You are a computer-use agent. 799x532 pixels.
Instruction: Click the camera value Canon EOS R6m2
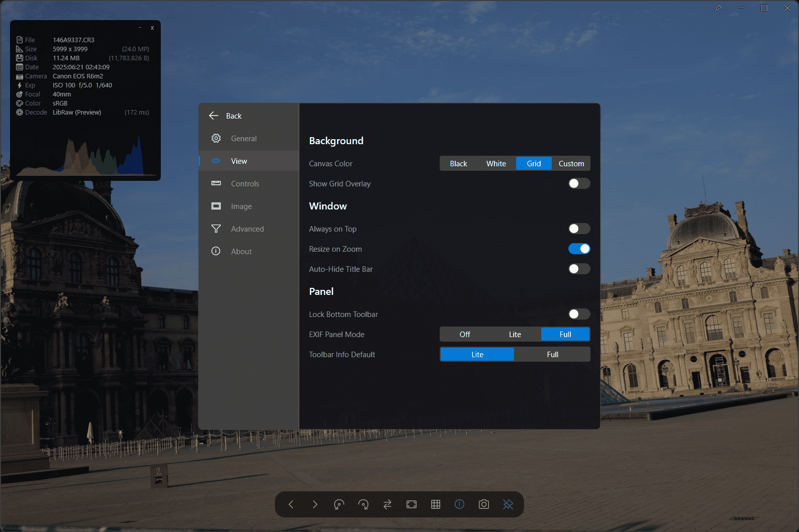[x=78, y=76]
